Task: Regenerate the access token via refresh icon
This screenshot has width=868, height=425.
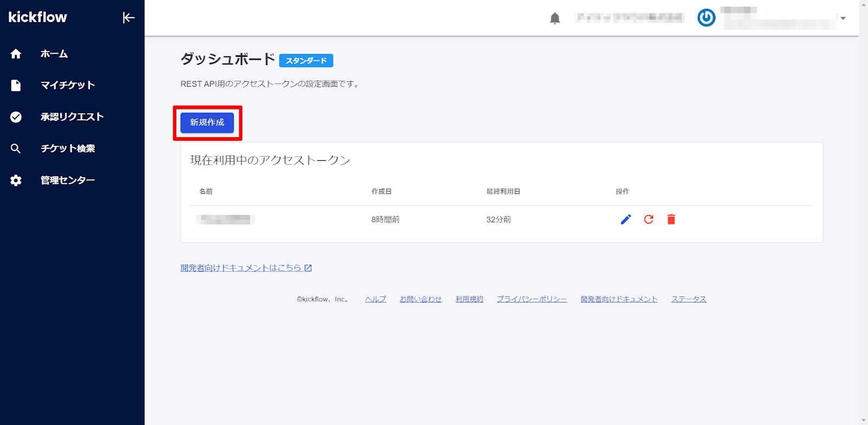Action: click(x=648, y=220)
